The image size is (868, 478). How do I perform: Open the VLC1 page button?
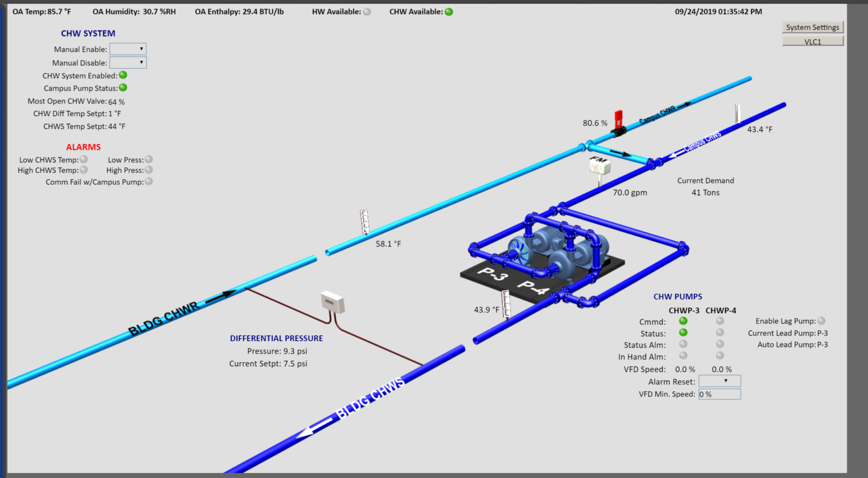pos(812,41)
